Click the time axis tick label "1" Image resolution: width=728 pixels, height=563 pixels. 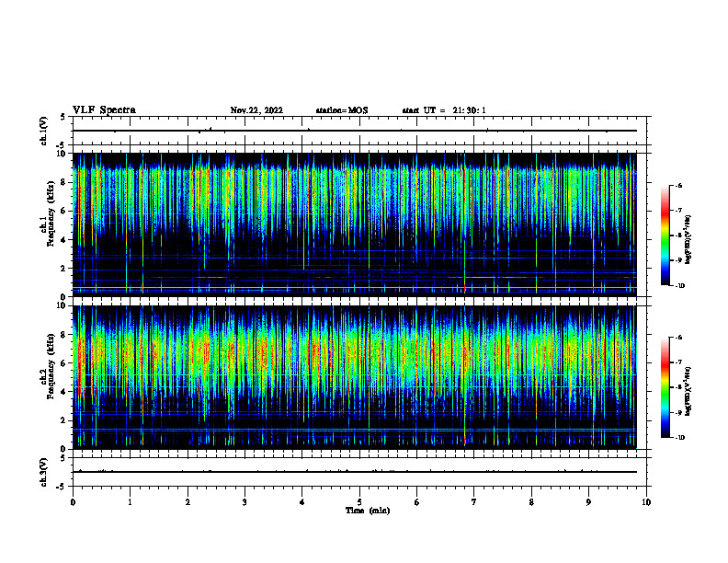coord(130,502)
